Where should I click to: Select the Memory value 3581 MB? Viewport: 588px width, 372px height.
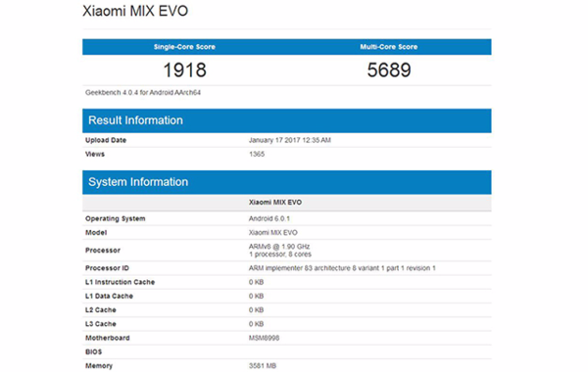point(263,366)
